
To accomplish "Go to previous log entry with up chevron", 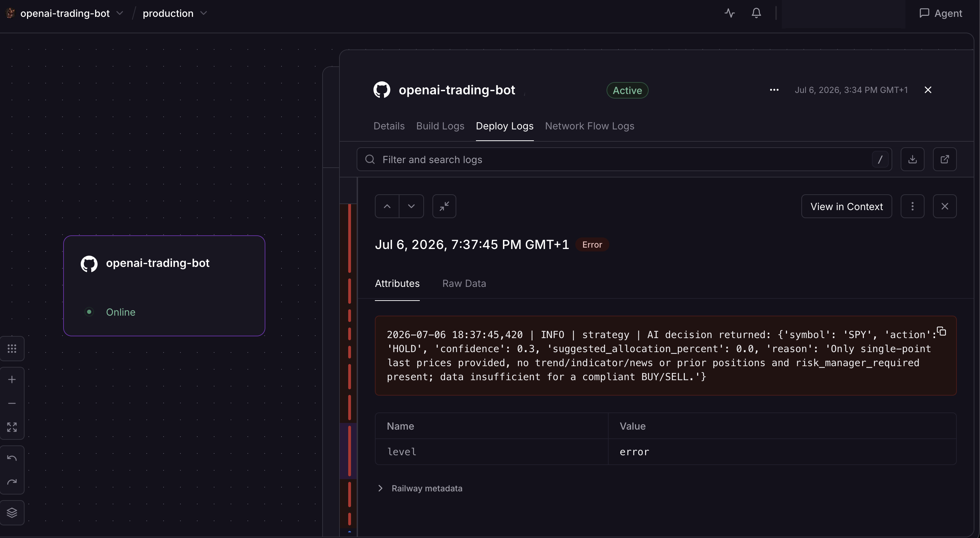I will point(387,207).
